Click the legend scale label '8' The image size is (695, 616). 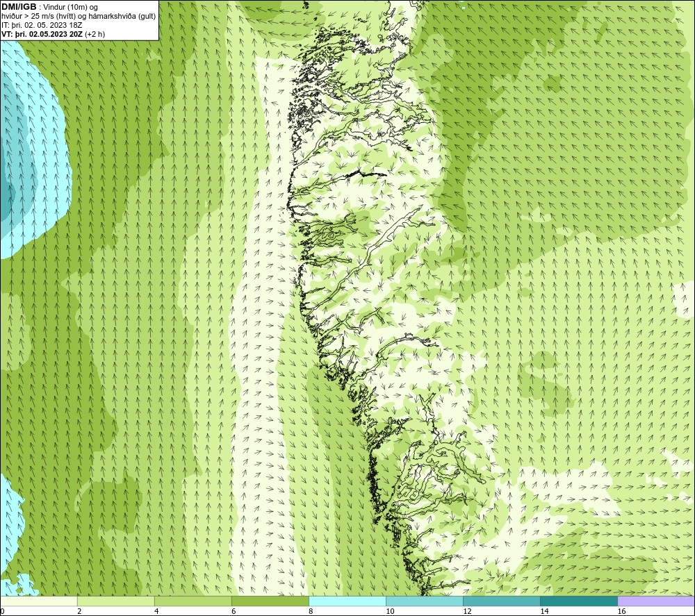[x=311, y=612]
